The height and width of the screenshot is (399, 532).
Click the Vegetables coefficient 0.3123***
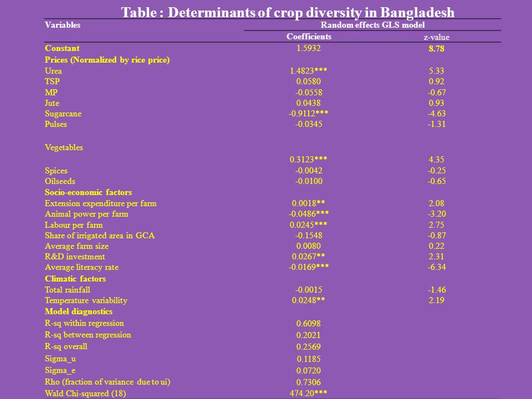(x=309, y=159)
